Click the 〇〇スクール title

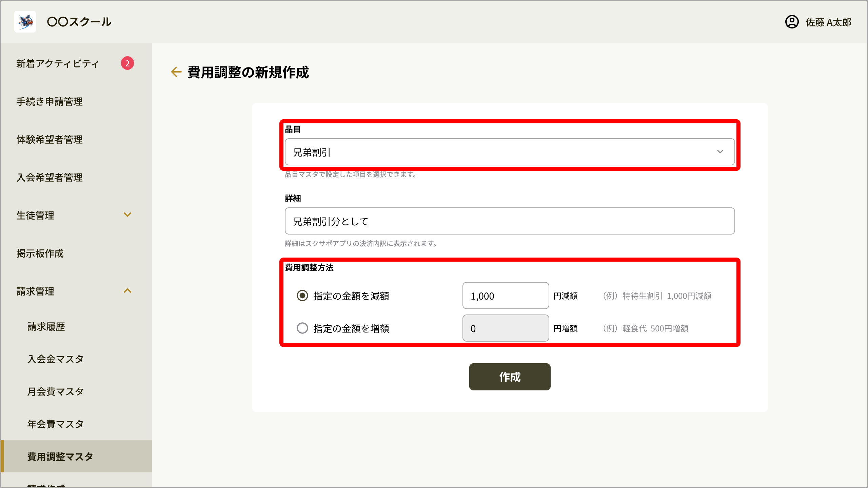(79, 22)
